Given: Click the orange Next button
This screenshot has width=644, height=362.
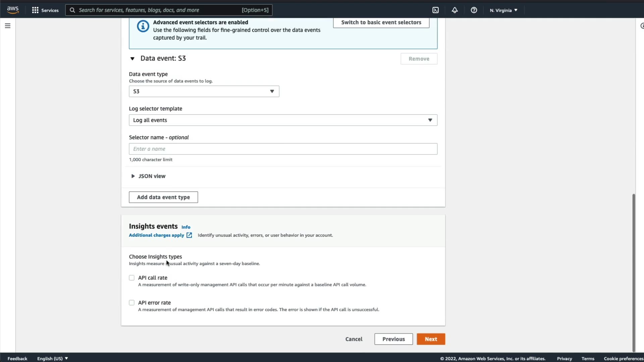Looking at the screenshot, I should pos(431,339).
